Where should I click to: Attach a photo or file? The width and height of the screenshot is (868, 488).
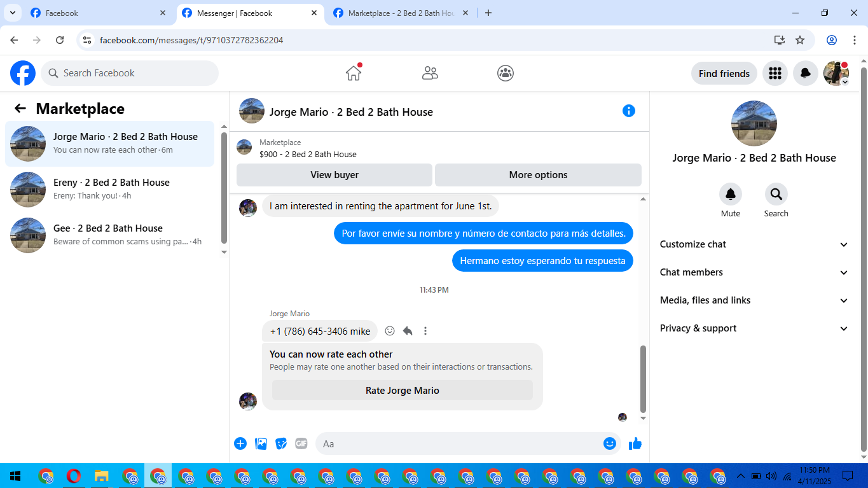pos(261,443)
